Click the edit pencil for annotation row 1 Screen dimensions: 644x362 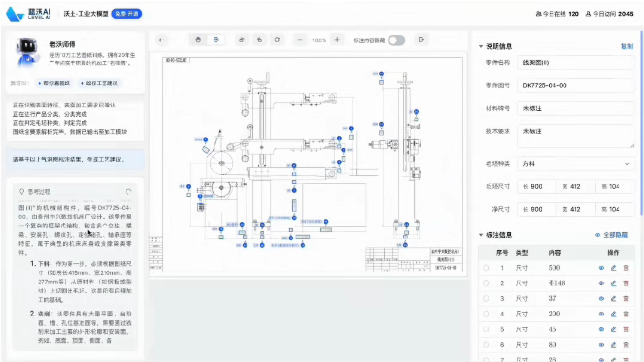coord(613,268)
